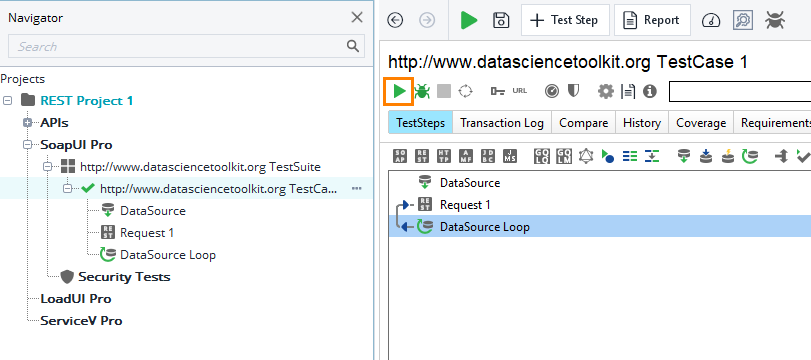The image size is (811, 360).
Task: Select LoadUI Pro node
Action: 76,298
